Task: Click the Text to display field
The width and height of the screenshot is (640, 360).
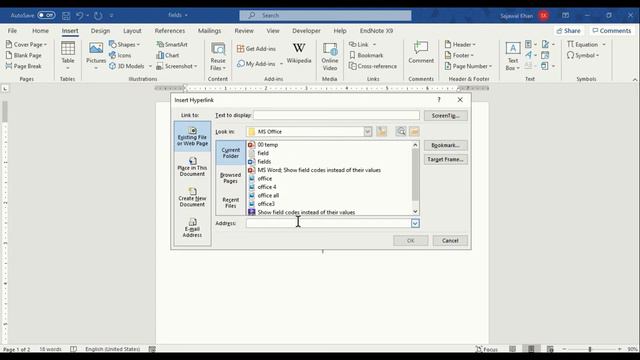Action: point(336,116)
